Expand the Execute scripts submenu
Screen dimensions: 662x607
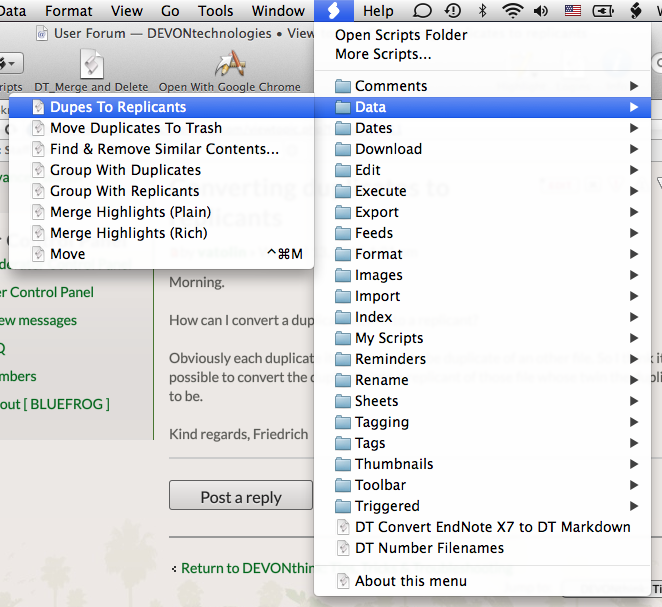click(483, 191)
